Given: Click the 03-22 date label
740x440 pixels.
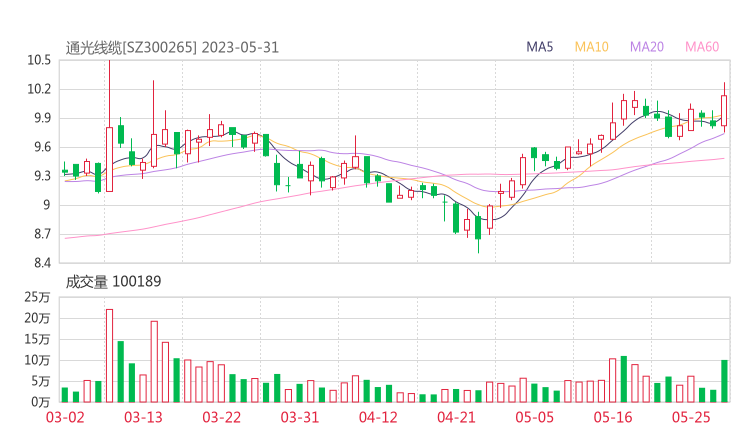Looking at the screenshot, I should [x=221, y=418].
